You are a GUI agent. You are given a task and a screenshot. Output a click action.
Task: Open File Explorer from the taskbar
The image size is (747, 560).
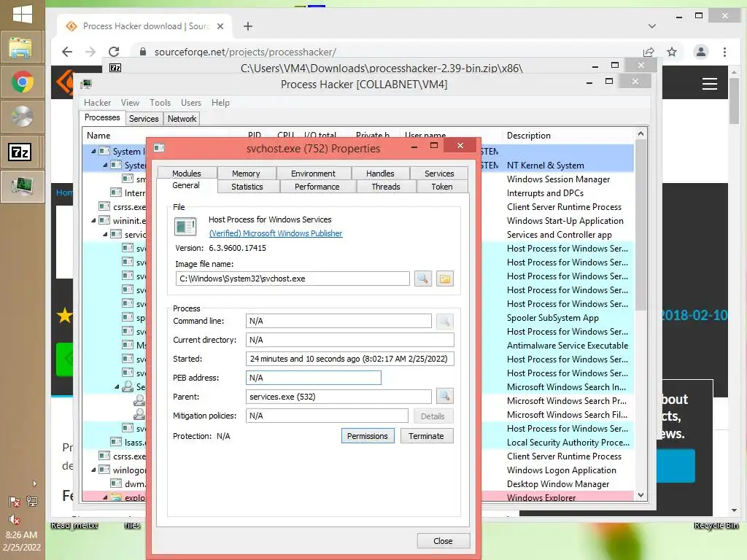(x=21, y=47)
